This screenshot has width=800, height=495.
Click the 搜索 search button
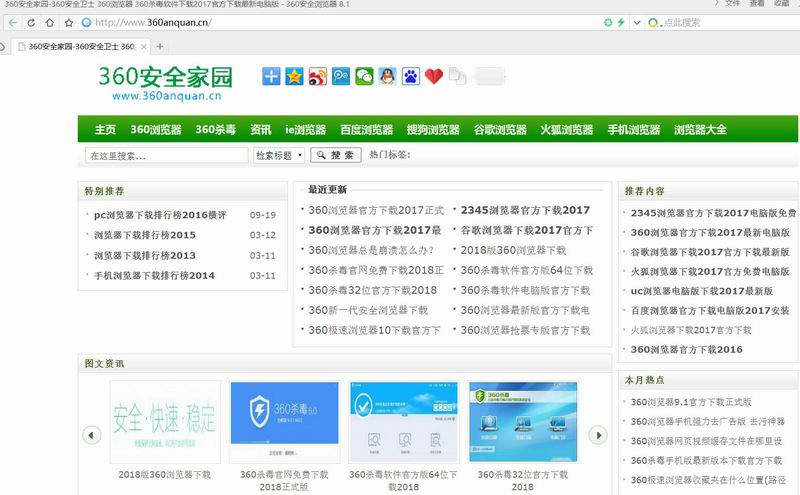pos(336,155)
